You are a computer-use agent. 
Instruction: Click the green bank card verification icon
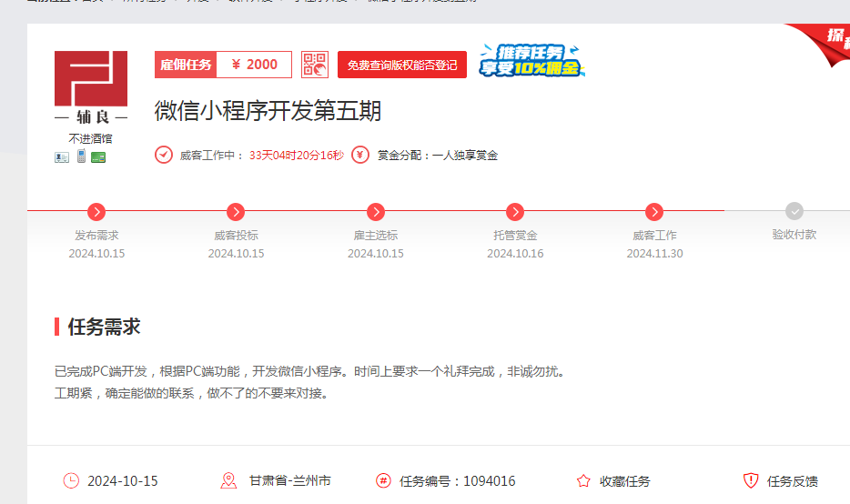[98, 157]
